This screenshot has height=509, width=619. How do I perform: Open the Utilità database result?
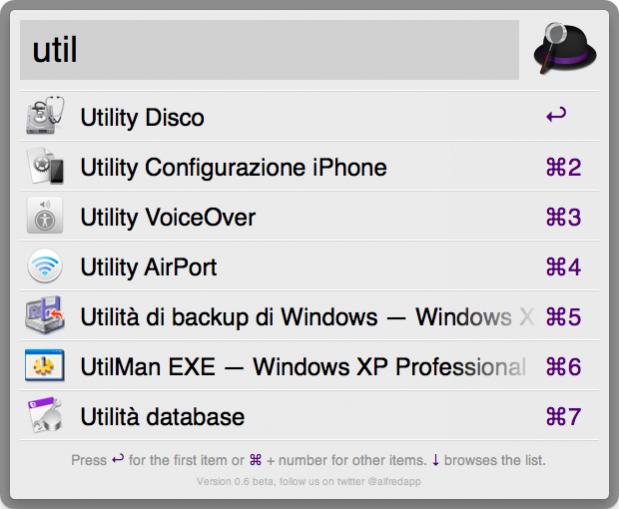point(310,416)
